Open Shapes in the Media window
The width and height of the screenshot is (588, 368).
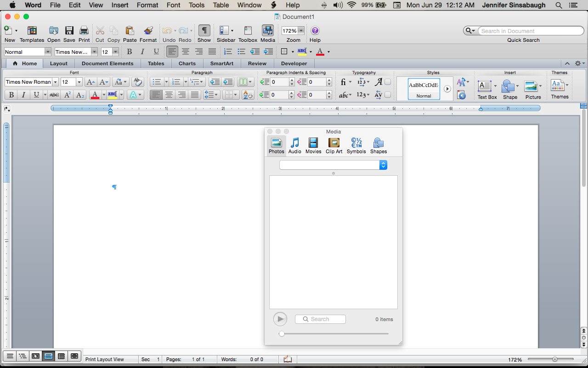[379, 145]
